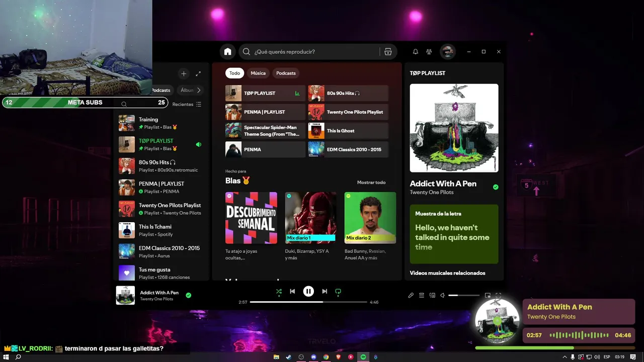
Task: Enter full screen player view
Action: [x=499, y=296]
